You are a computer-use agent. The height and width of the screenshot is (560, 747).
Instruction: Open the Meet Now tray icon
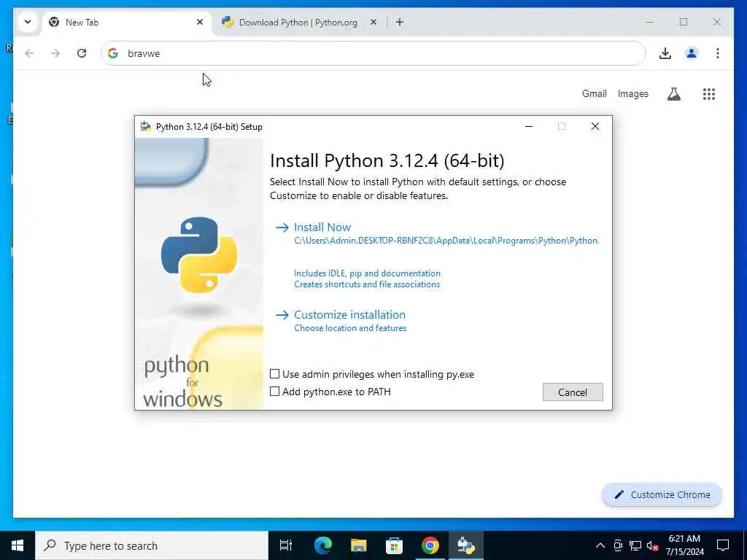point(618,545)
